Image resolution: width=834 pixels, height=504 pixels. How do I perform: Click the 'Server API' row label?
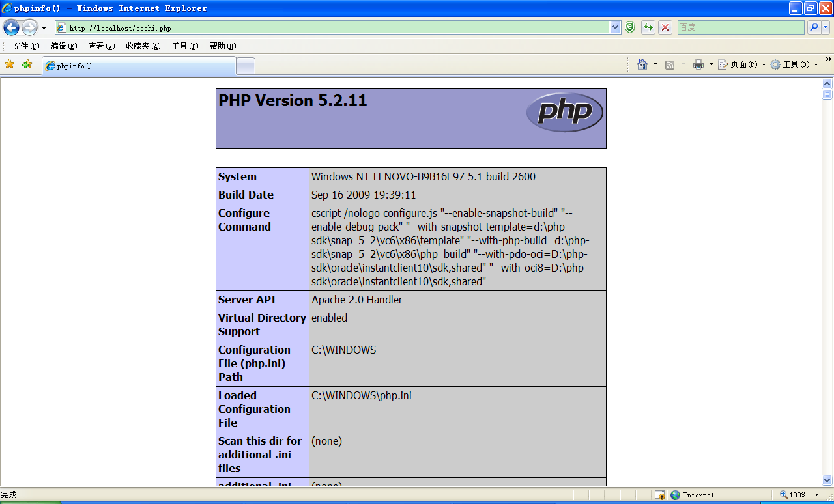(247, 300)
